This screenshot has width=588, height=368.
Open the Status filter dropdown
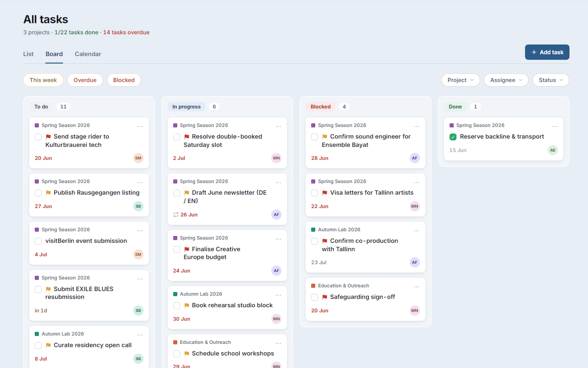(551, 80)
